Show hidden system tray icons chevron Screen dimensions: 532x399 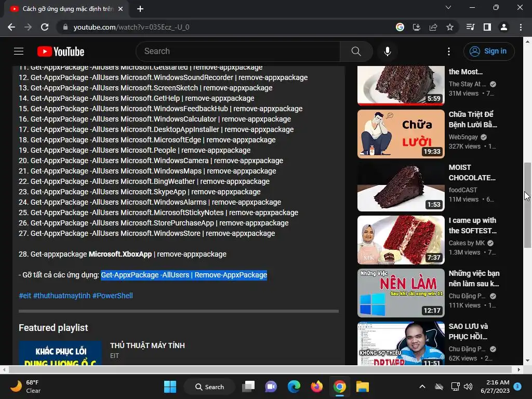click(422, 387)
